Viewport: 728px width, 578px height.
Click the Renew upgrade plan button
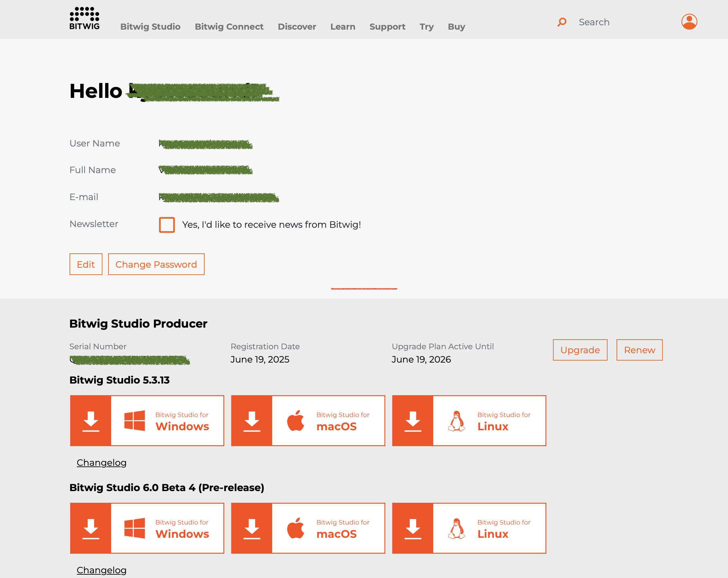click(639, 350)
